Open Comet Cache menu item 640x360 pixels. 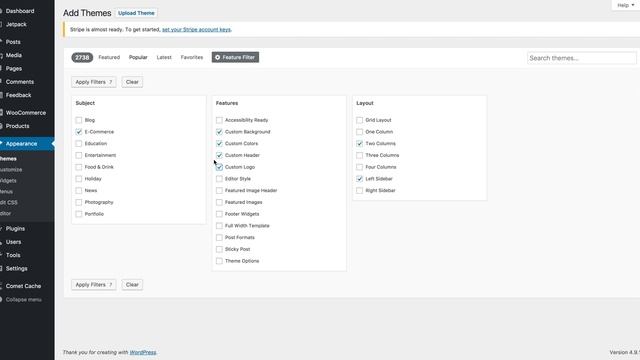[x=23, y=286]
